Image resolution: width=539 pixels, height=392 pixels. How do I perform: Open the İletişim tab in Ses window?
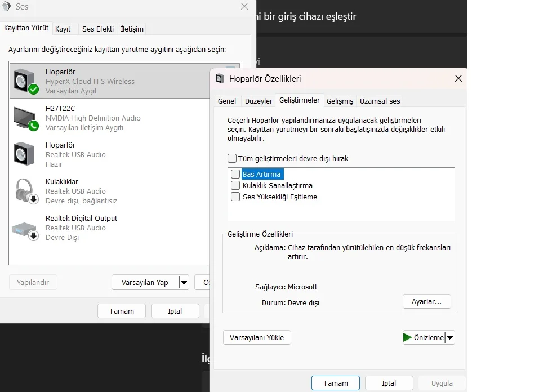point(132,29)
